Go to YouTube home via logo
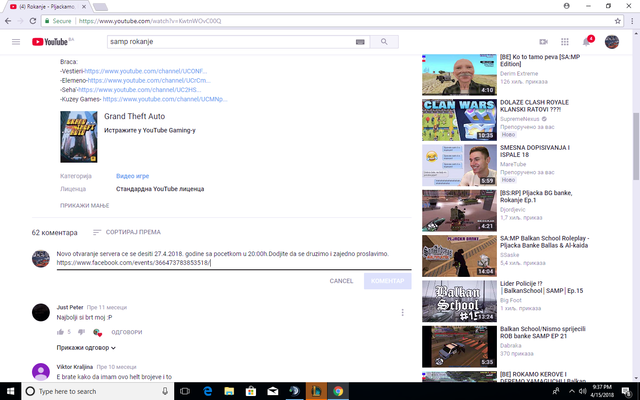Viewport: 640px width, 400px height. [50, 42]
